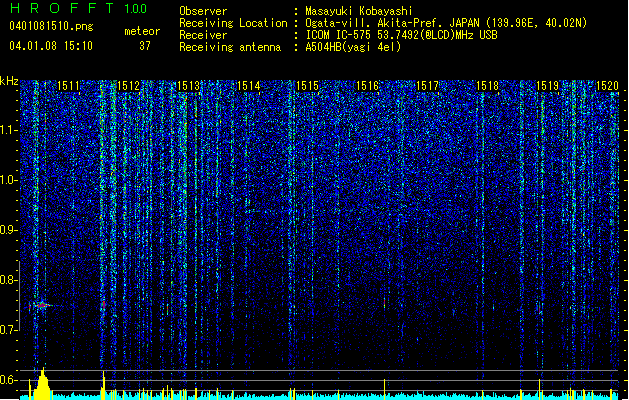Click the 1519 time marker
The width and height of the screenshot is (629, 400).
(547, 86)
